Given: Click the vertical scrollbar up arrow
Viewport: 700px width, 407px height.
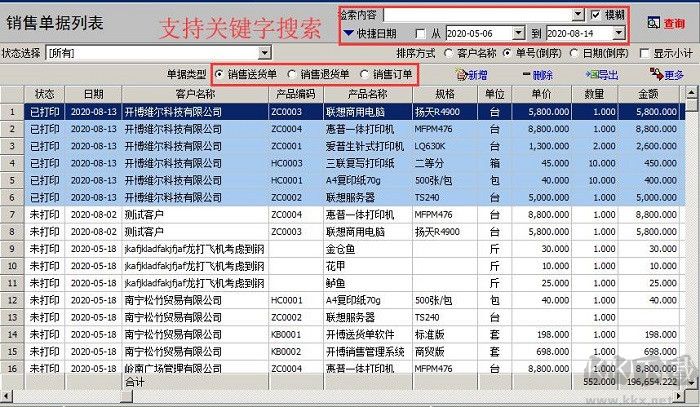Looking at the screenshot, I should tap(692, 92).
